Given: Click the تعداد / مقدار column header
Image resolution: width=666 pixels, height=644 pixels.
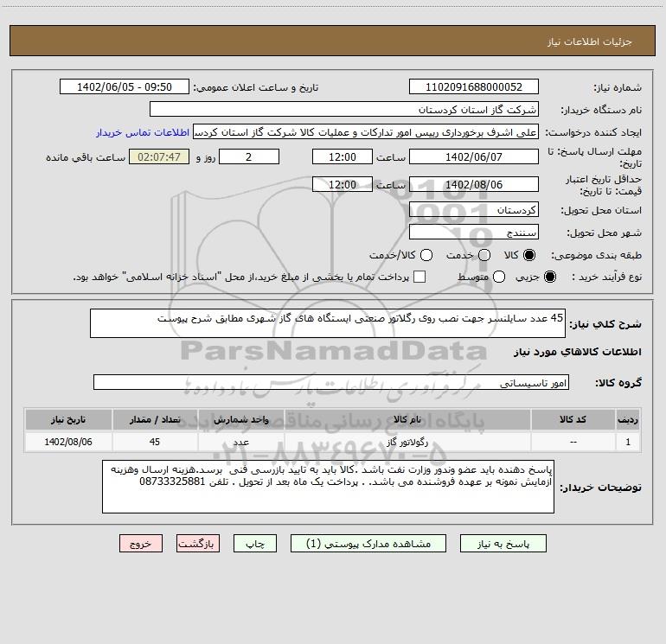Looking at the screenshot, I should [155, 419].
